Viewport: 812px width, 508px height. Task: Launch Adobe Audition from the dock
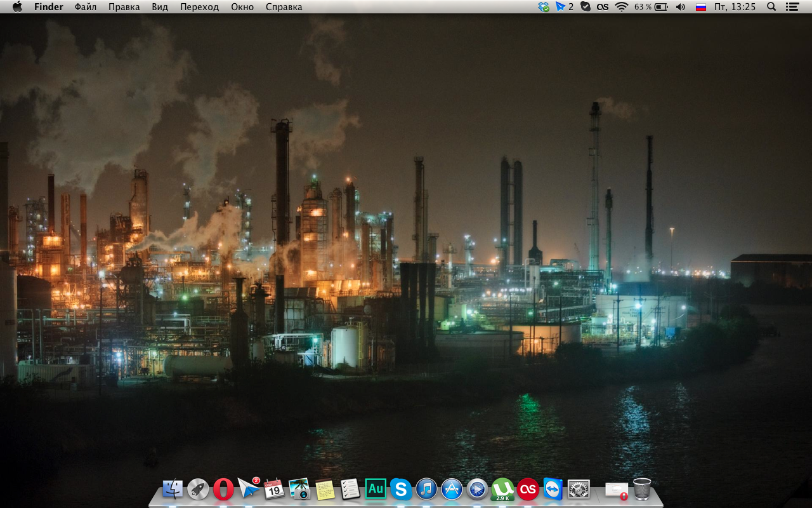click(x=376, y=489)
